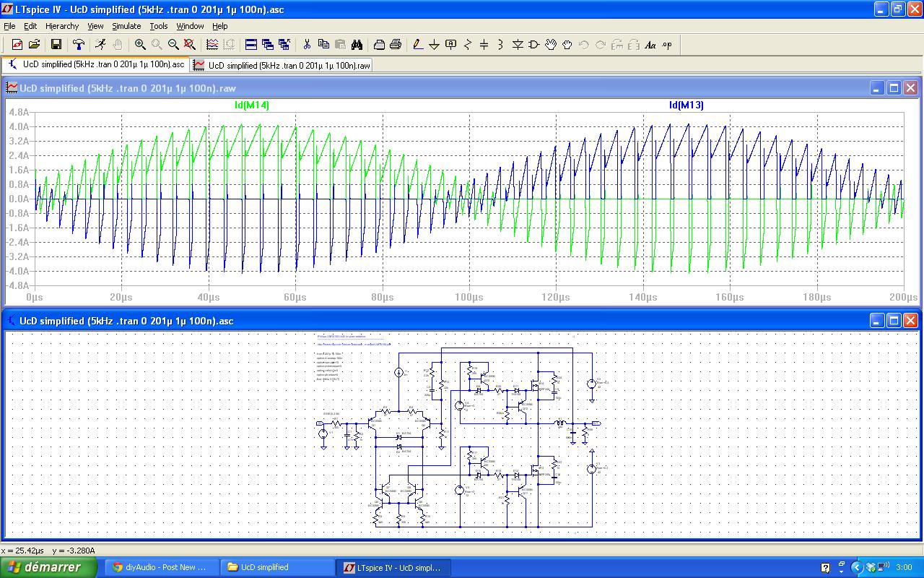Tile windows horizontally toolbar icon
The image size is (924, 578).
(x=251, y=45)
